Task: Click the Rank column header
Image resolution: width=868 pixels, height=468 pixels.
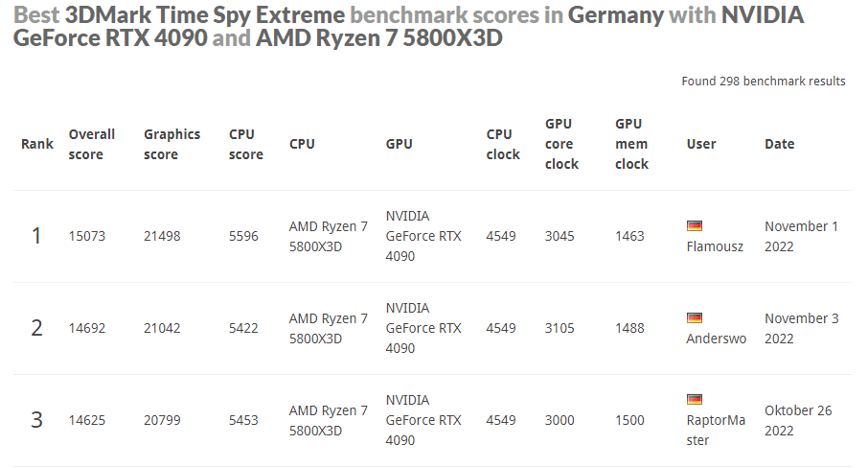Action: (37, 144)
